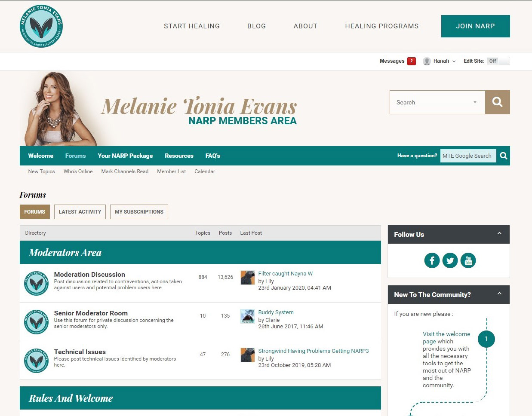The image size is (532, 416).
Task: Open Moderation Discussion forum icon
Action: click(x=36, y=283)
